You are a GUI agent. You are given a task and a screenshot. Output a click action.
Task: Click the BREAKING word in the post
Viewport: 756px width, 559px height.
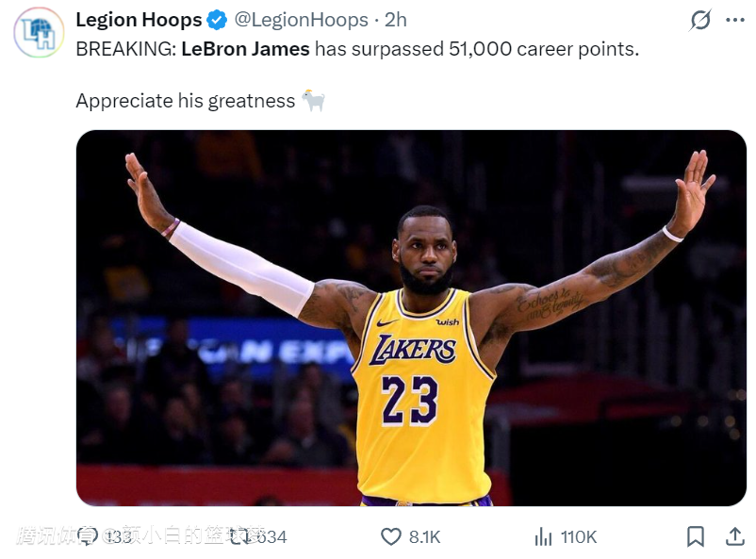coord(124,48)
